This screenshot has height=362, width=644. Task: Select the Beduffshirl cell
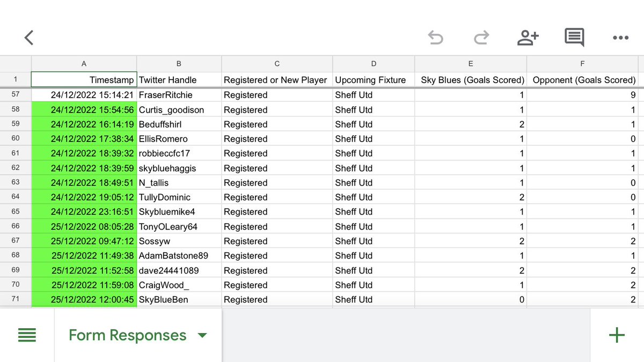click(179, 124)
